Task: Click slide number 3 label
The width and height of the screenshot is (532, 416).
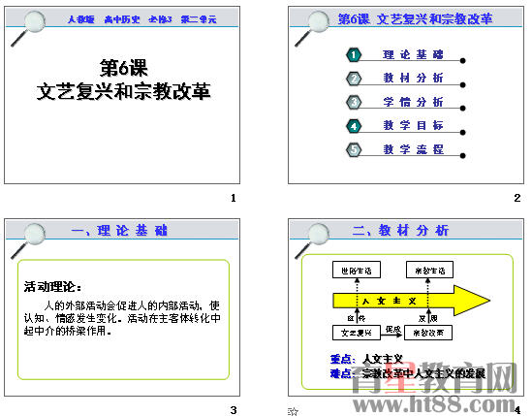Action: coord(234,410)
